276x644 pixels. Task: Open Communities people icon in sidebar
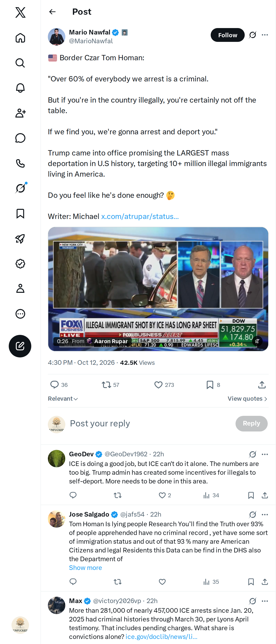(x=20, y=113)
